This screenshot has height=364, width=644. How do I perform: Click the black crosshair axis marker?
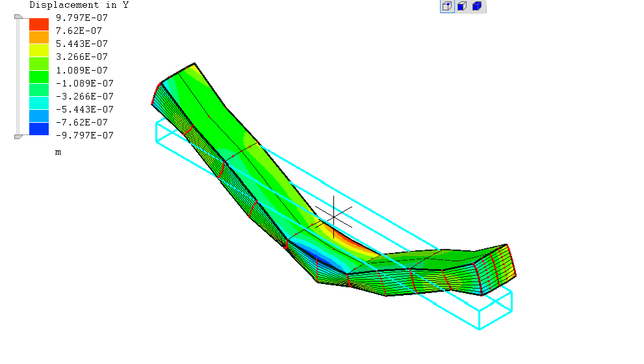point(333,217)
